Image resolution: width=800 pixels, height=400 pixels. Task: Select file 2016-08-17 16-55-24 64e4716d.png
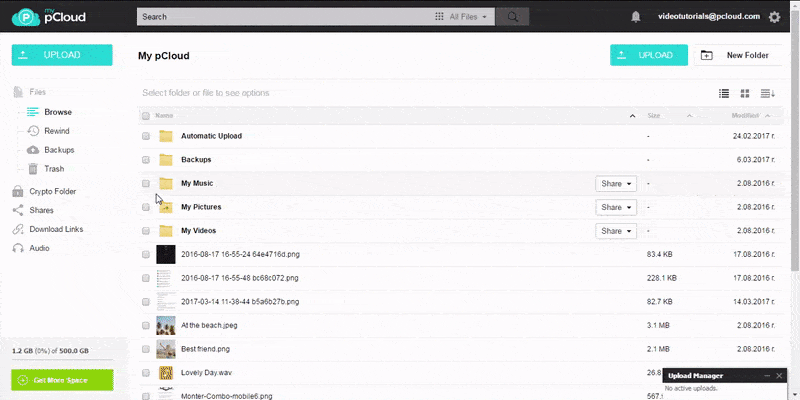[240, 254]
